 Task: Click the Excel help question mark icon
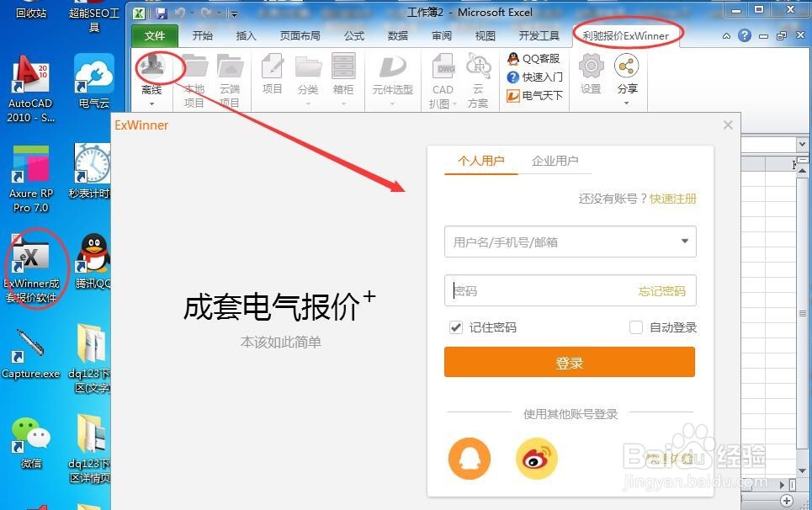point(745,35)
